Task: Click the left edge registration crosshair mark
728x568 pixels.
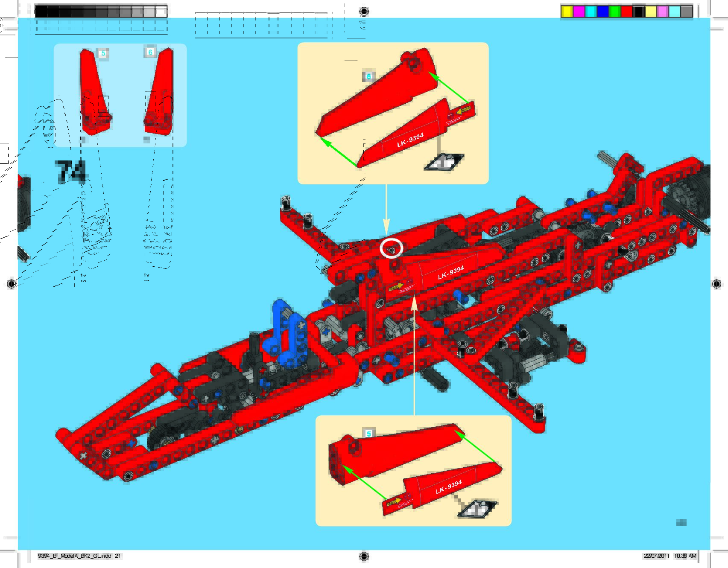Action: coord(12,284)
